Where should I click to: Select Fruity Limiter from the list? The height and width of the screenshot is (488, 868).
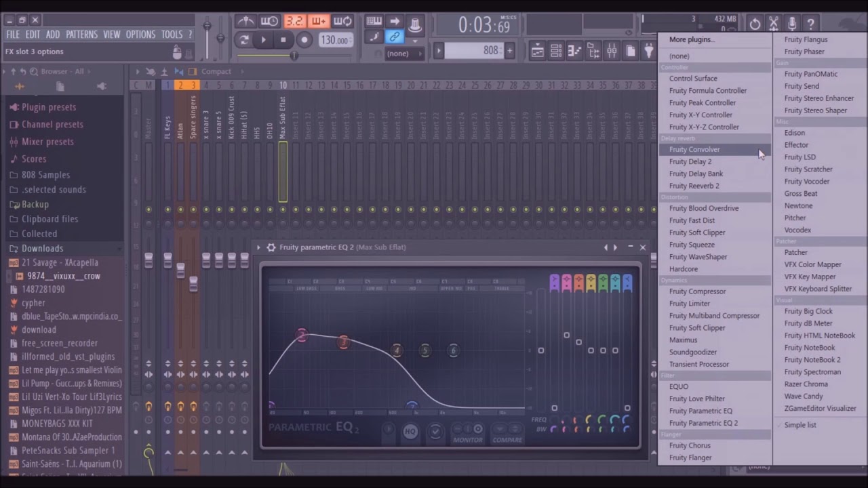[x=690, y=304]
